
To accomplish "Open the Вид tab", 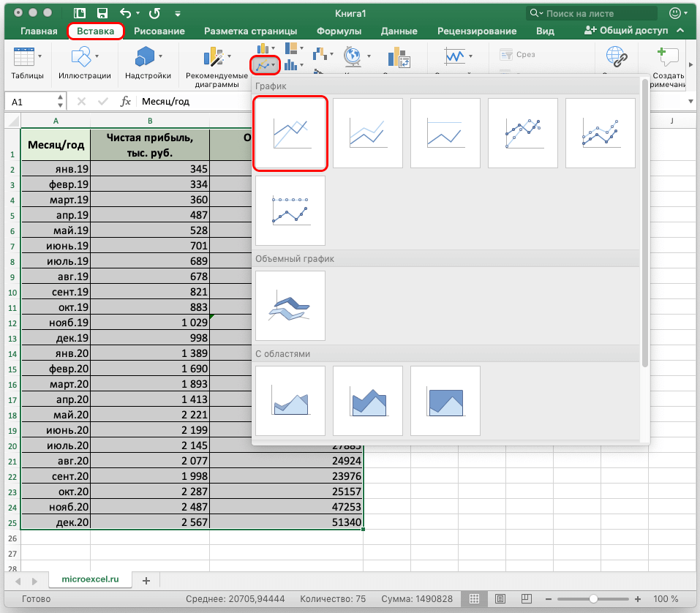I will click(545, 31).
